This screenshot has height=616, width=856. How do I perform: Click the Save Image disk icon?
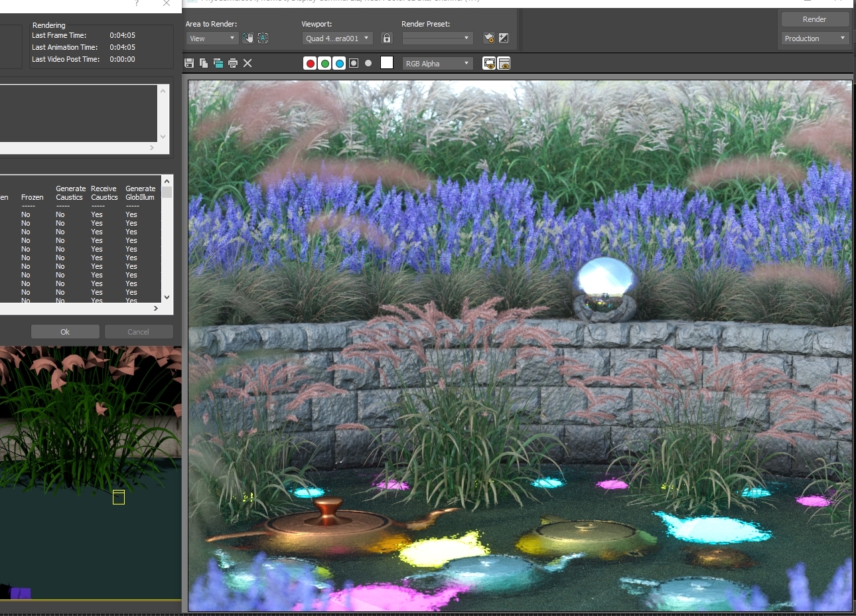pyautogui.click(x=189, y=63)
